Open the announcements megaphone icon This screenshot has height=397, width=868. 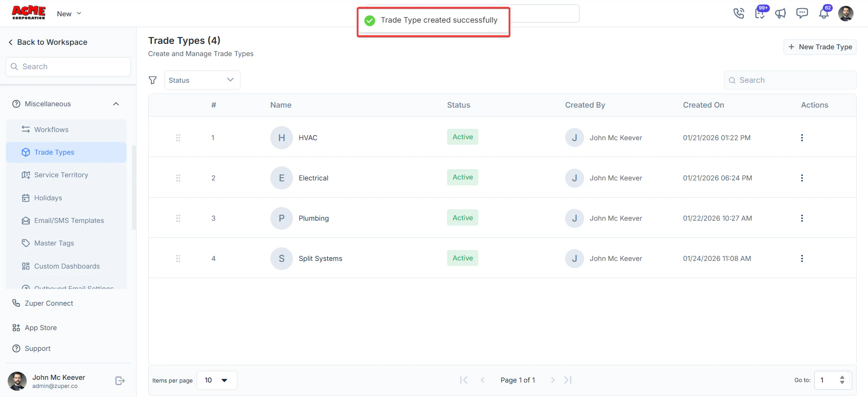[781, 13]
